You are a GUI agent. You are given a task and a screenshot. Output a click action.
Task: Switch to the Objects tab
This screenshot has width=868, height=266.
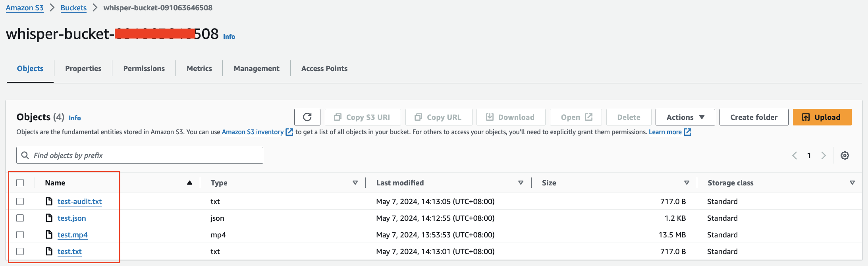30,68
